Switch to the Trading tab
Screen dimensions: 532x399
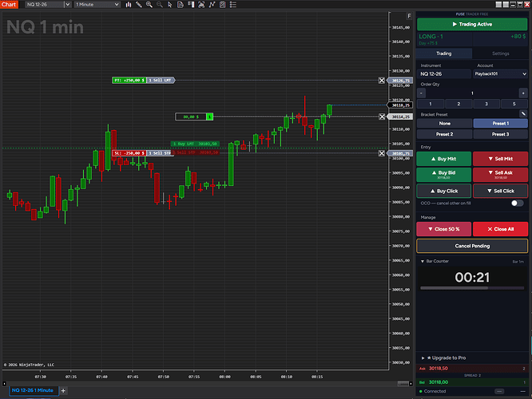click(444, 53)
